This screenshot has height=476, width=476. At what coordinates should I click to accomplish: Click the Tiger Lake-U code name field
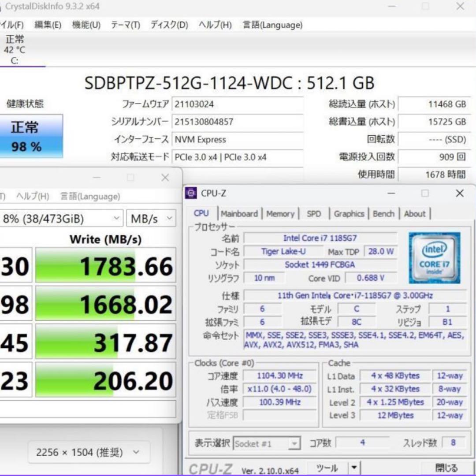coord(283,251)
